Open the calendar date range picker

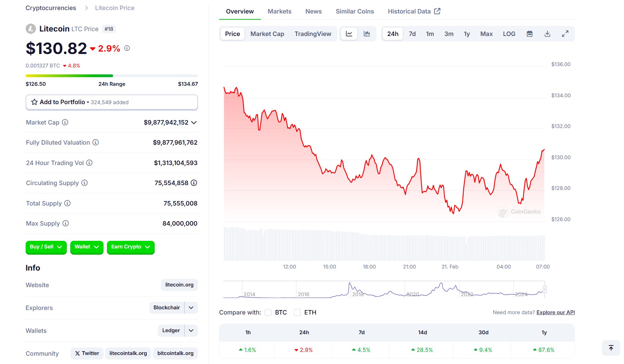tap(530, 34)
